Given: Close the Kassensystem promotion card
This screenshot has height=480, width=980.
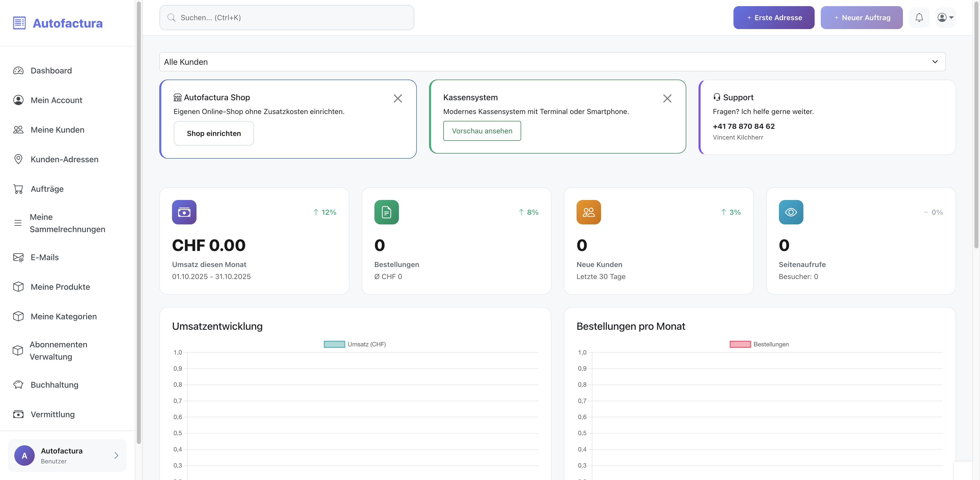Looking at the screenshot, I should 667,98.
